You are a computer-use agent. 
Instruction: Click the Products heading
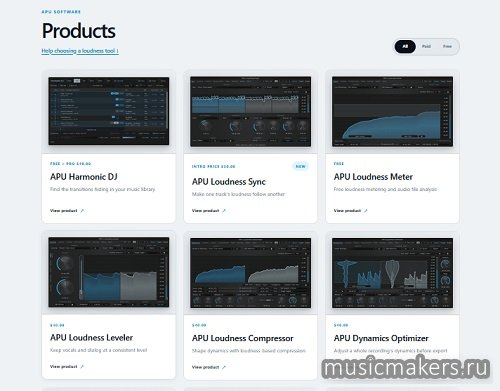click(x=79, y=31)
